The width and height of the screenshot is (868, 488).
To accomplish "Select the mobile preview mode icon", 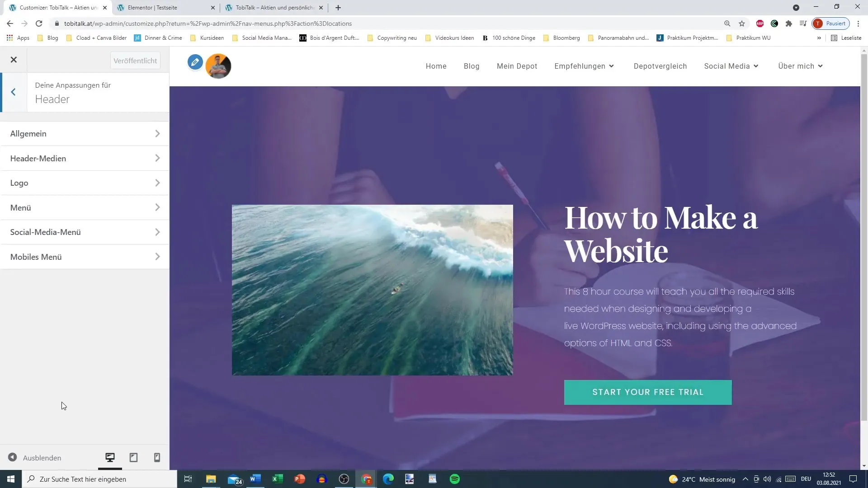I will (x=157, y=458).
